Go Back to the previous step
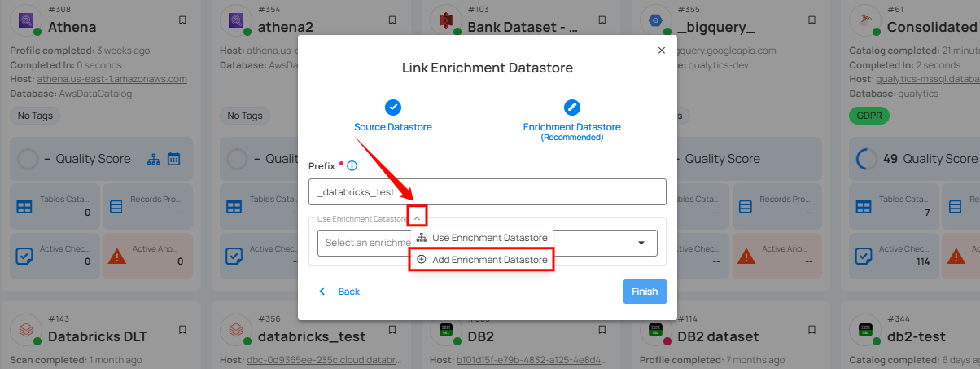Screen dimensions: 980x369 pyautogui.click(x=339, y=292)
